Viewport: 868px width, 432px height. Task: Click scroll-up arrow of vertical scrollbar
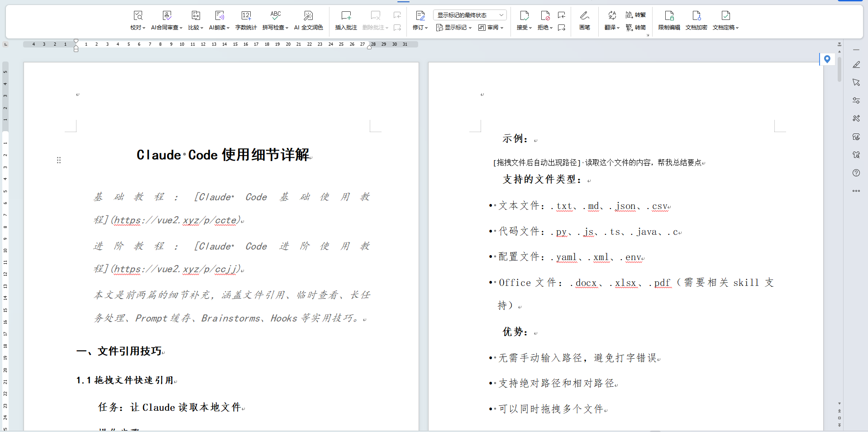(839, 52)
